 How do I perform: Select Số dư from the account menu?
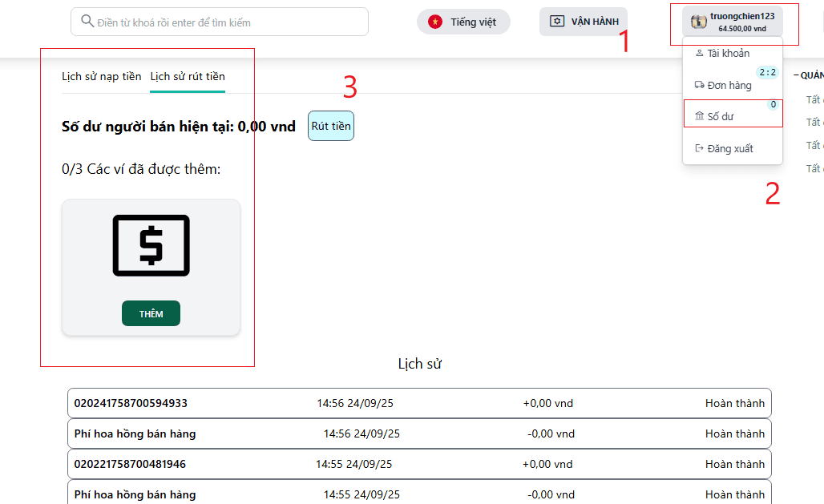pos(721,116)
